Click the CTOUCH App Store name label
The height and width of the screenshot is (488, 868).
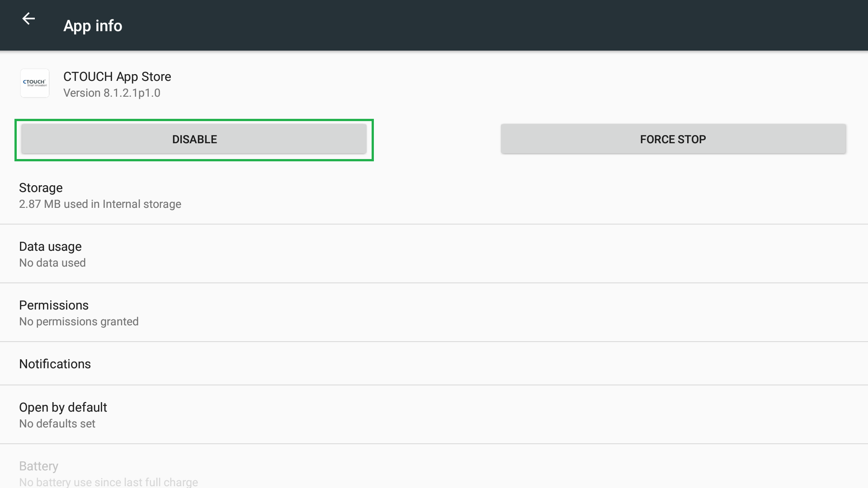click(117, 77)
